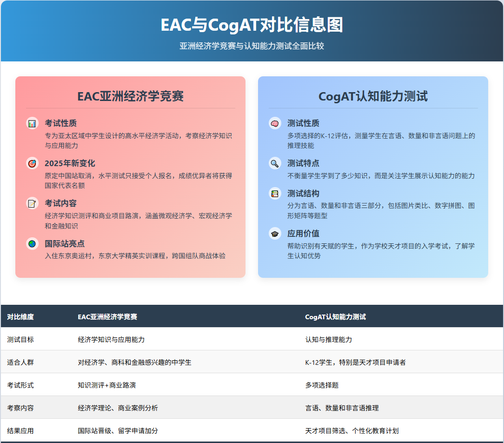Click the paragraph starting "专为亚太区域中学生设计"
Image resolution: width=504 pixels, height=443 pixels.
coord(138,141)
